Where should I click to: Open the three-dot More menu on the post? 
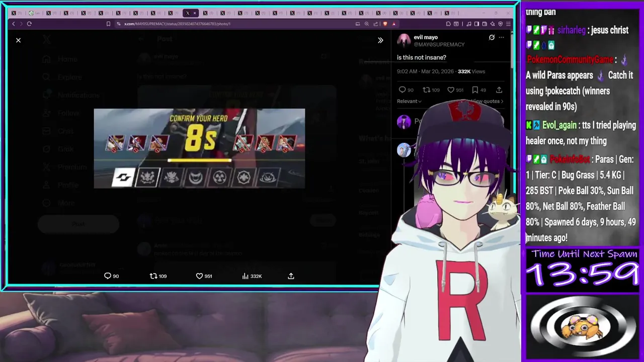click(x=501, y=37)
